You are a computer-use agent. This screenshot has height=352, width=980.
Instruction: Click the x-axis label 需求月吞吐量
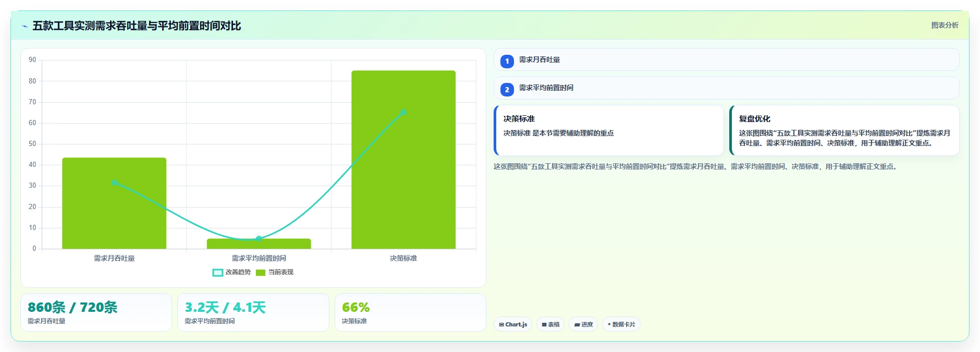[x=114, y=258]
